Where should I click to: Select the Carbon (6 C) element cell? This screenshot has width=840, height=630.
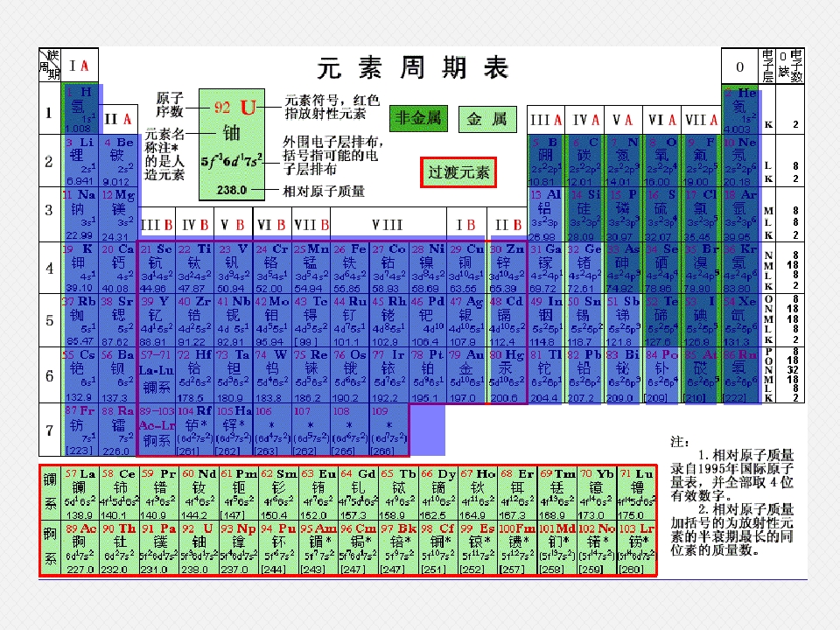click(584, 161)
